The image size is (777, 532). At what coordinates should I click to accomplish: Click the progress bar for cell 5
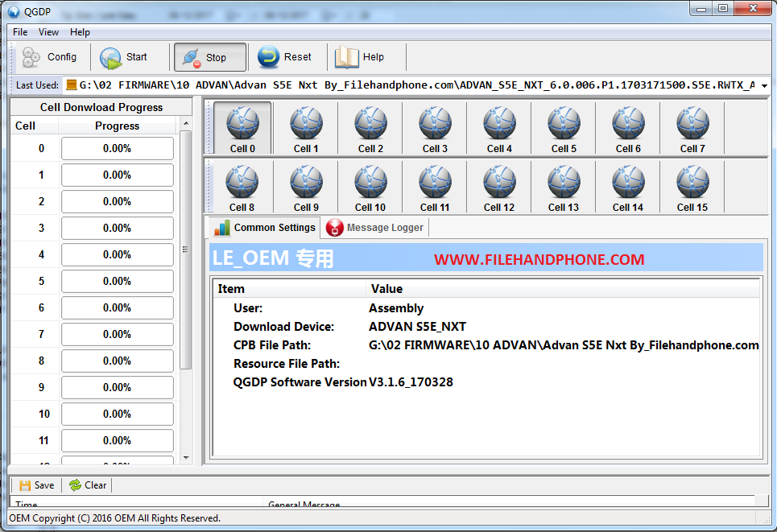(118, 282)
